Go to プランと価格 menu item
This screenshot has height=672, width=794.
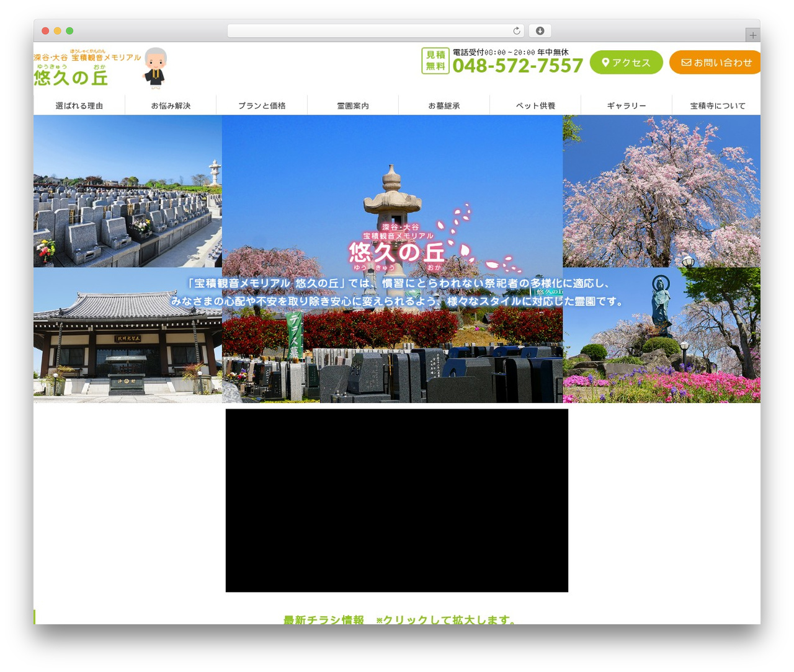[x=262, y=105]
